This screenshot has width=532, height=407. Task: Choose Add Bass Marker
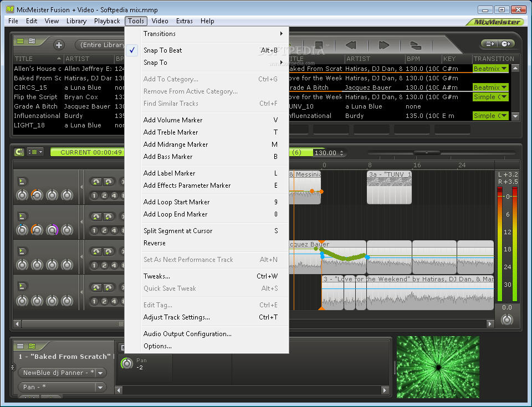pos(214,157)
